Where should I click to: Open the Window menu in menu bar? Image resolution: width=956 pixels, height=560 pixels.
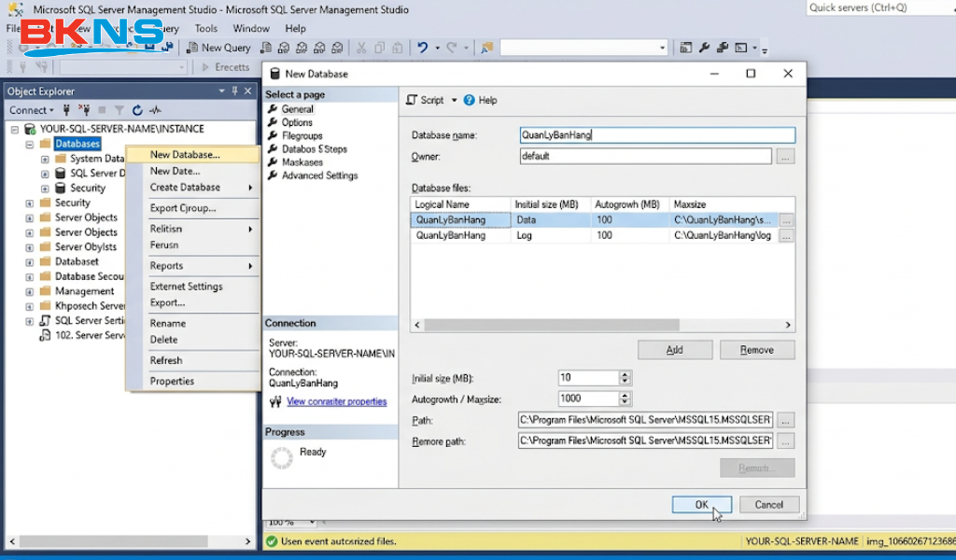251,29
